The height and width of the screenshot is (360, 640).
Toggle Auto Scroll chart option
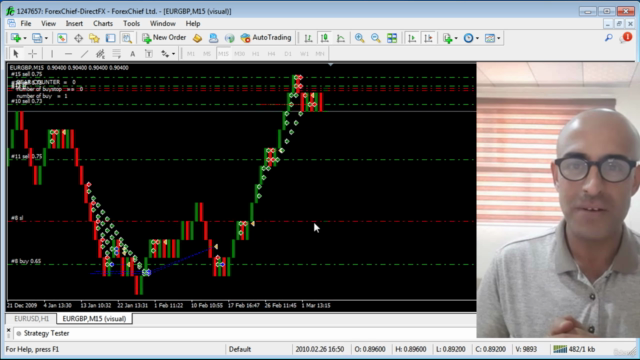[412, 38]
